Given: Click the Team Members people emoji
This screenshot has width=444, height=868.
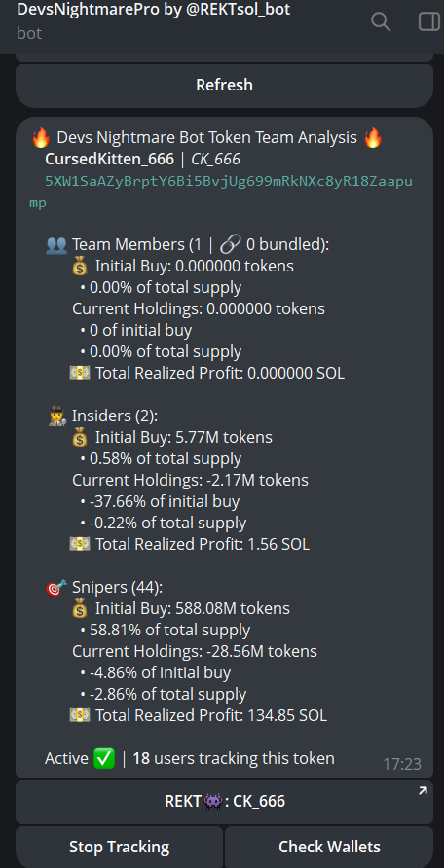Looking at the screenshot, I should coord(56,244).
